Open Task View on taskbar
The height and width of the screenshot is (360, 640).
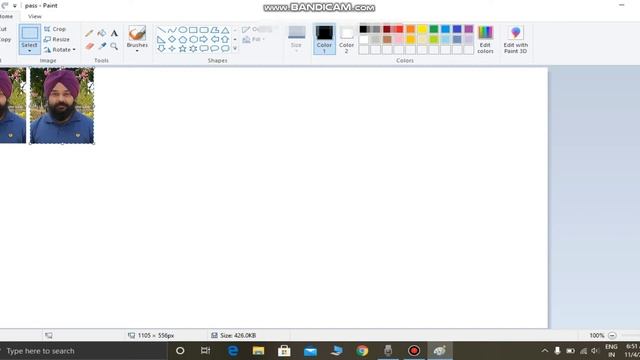[205, 351]
